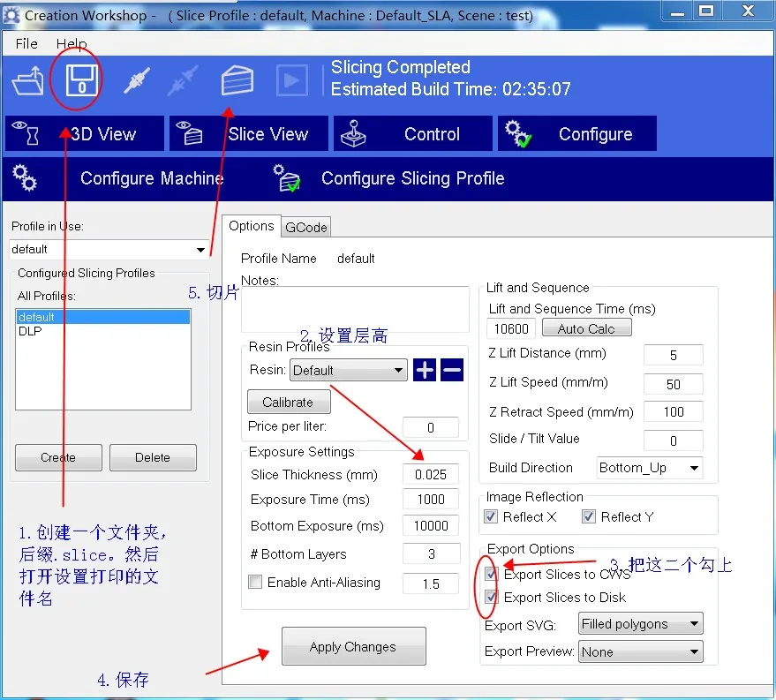The width and height of the screenshot is (776, 700).
Task: Open Configure Slicing Profile section
Action: [389, 178]
